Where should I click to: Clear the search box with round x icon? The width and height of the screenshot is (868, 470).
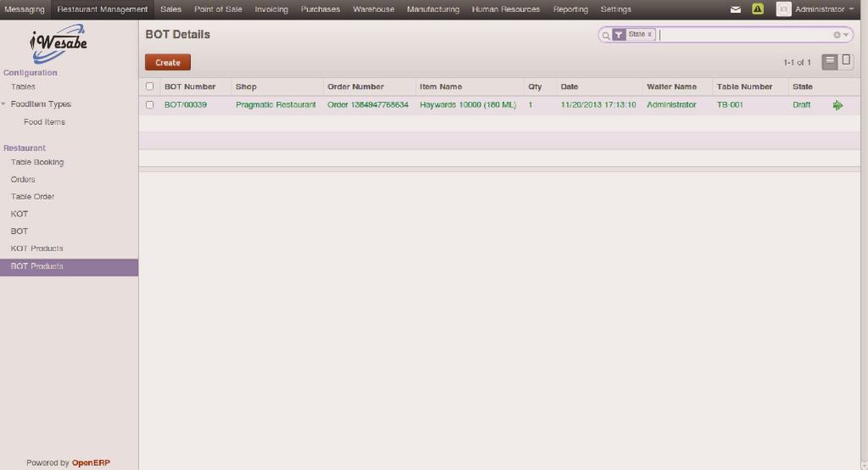[837, 35]
